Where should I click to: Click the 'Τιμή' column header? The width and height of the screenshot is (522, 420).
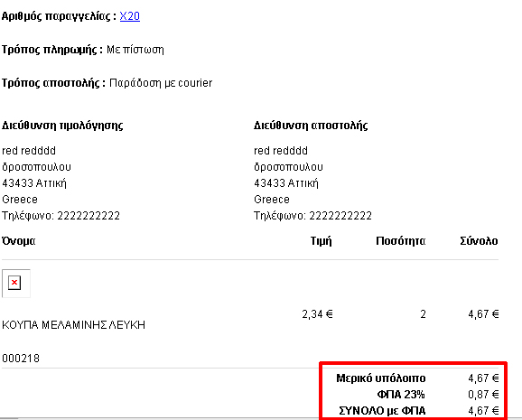tap(322, 241)
